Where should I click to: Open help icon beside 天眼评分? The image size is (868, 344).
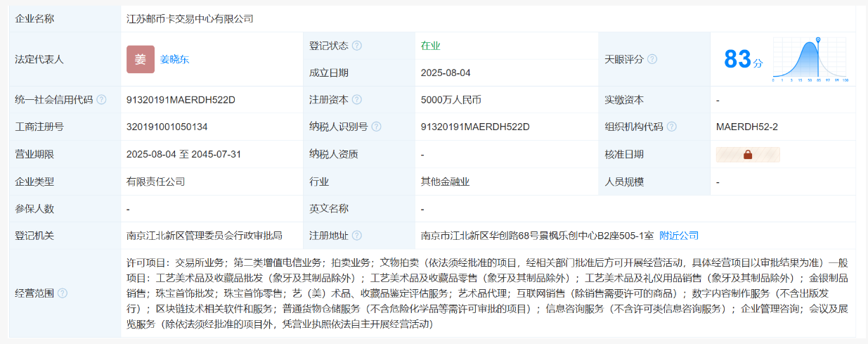652,59
